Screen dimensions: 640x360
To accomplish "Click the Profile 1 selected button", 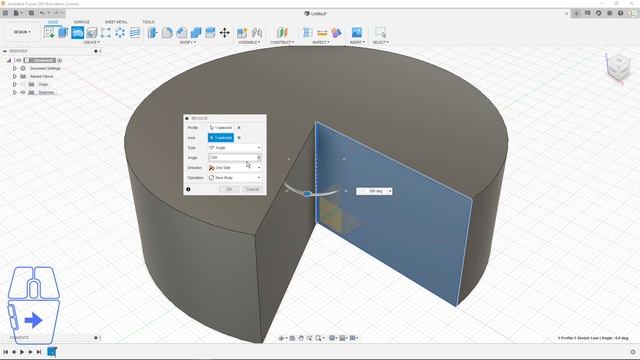I will (x=221, y=128).
